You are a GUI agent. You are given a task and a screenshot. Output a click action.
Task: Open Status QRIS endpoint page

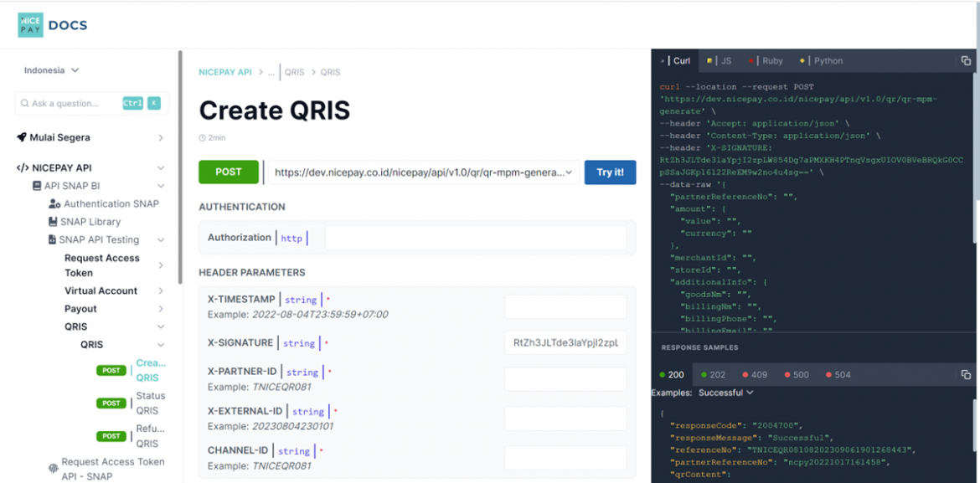pyautogui.click(x=150, y=403)
